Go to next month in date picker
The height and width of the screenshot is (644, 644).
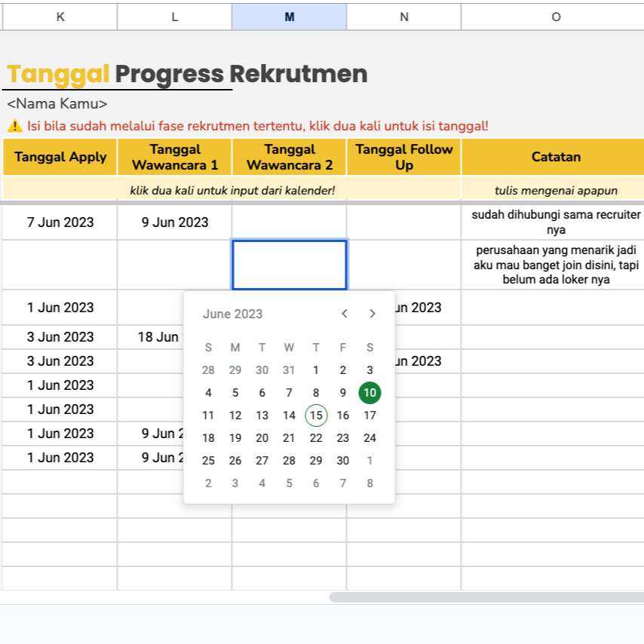372,314
